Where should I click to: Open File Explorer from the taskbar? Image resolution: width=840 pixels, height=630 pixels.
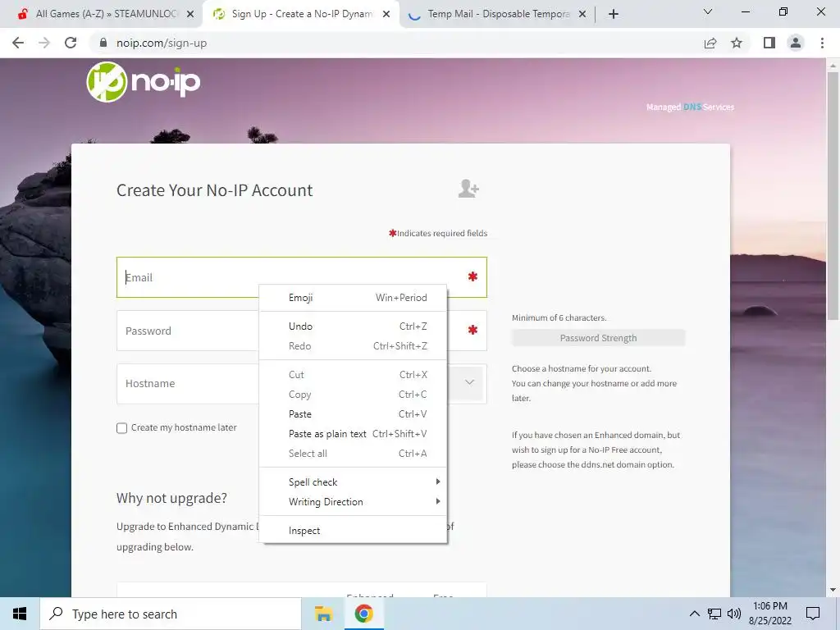point(323,614)
